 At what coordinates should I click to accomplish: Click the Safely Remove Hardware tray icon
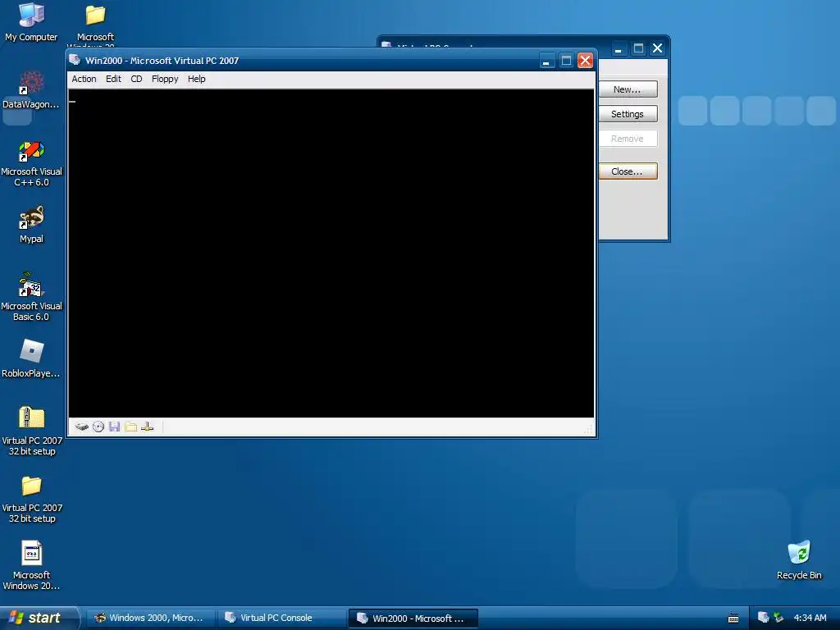click(778, 618)
